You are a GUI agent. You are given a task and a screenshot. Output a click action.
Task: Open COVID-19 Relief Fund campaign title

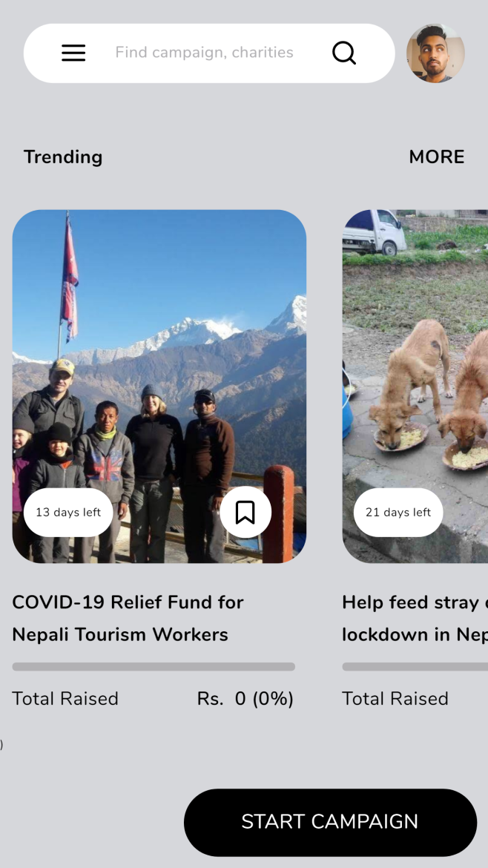click(x=128, y=618)
